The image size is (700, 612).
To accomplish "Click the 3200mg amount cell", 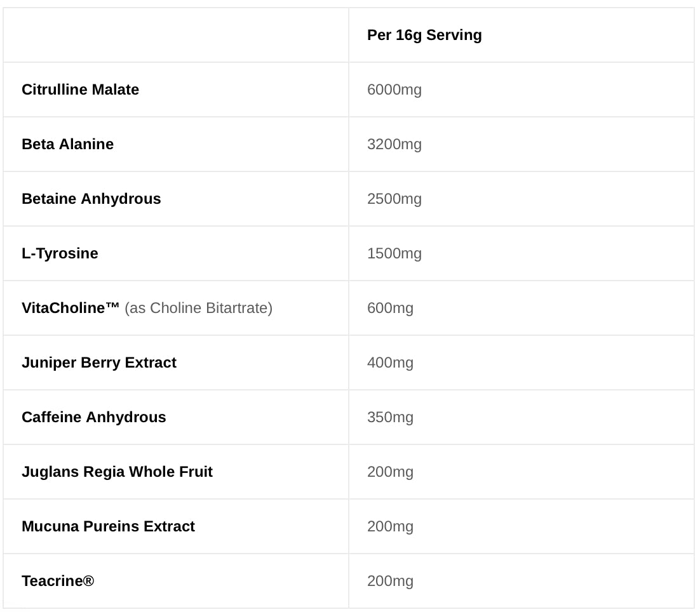I will tap(394, 145).
